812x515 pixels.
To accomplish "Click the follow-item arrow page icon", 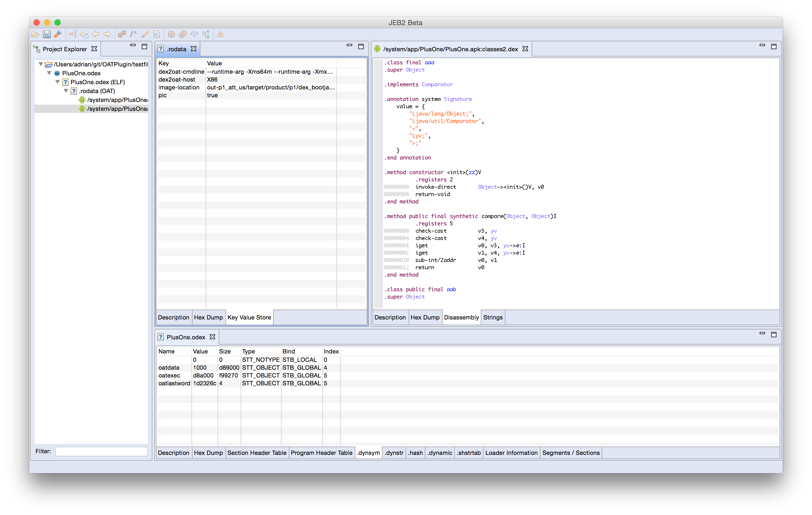I will pyautogui.click(x=84, y=34).
